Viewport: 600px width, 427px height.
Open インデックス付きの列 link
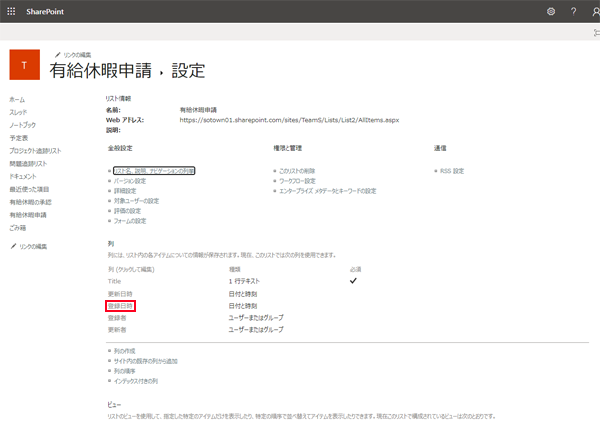click(x=135, y=381)
